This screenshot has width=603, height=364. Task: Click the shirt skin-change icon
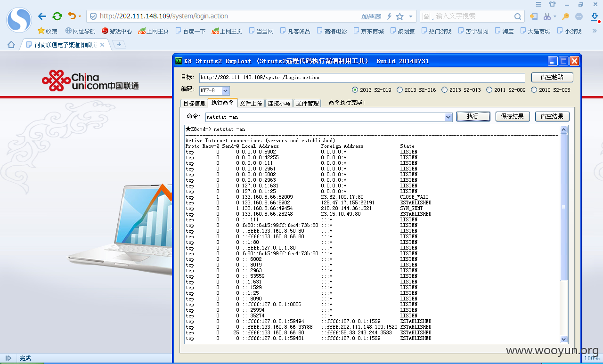(x=553, y=4)
